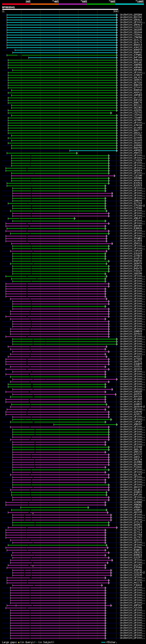Click the BP069941 query label

pyautogui.click(x=8, y=8)
